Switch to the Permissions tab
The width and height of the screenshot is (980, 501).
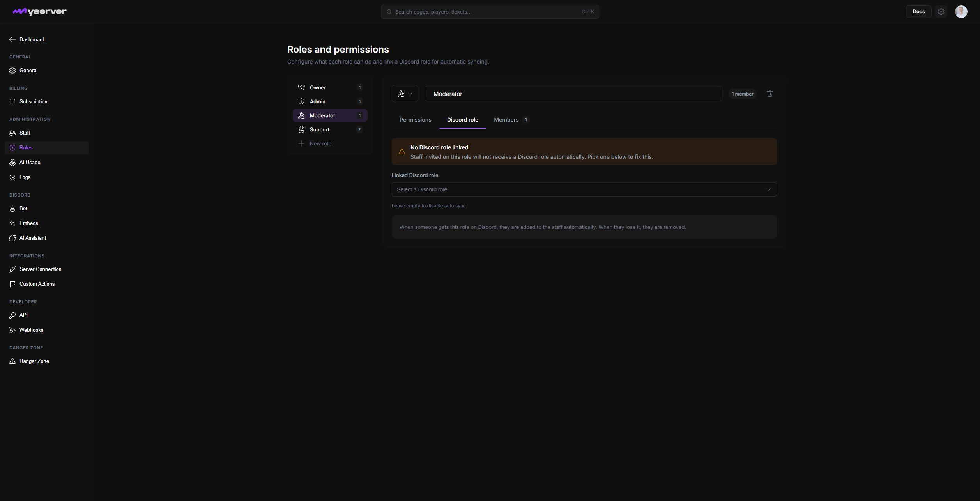click(415, 120)
